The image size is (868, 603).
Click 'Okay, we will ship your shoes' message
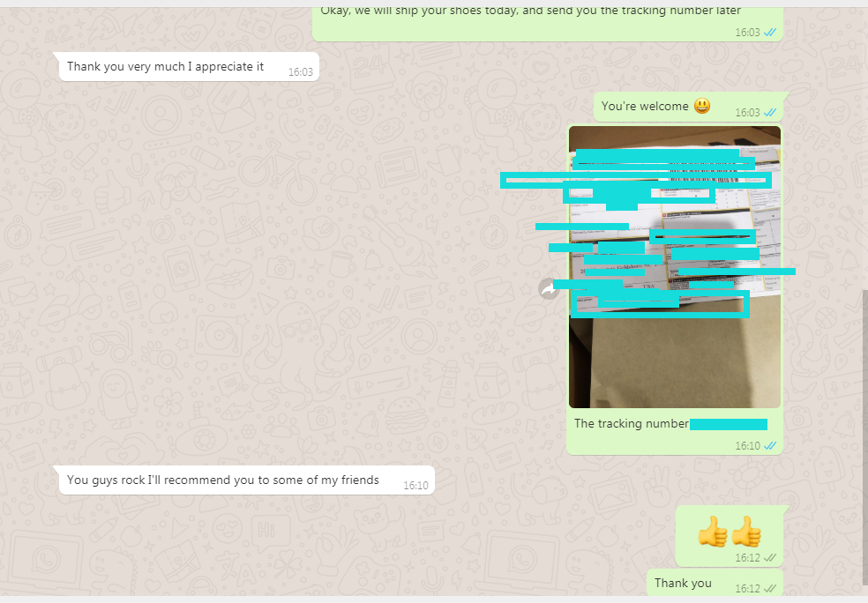coord(529,11)
